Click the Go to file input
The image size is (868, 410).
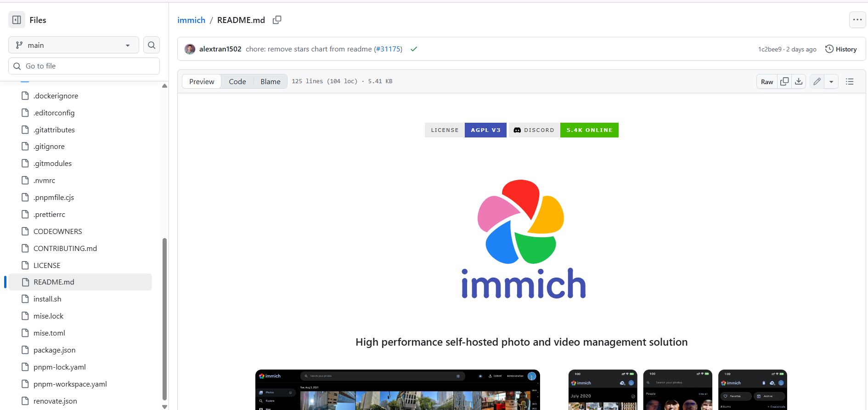[84, 66]
